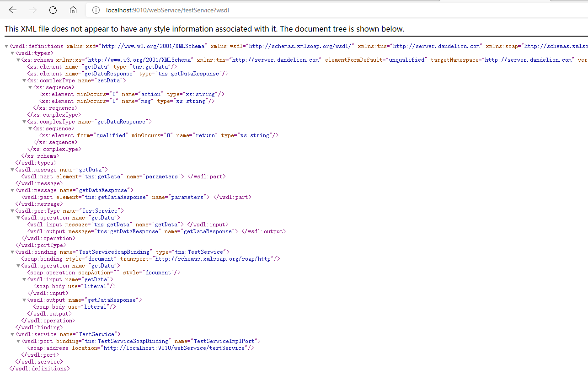The image size is (588, 375).
Task: Click the "This XML file does not appear" notice
Action: (204, 29)
